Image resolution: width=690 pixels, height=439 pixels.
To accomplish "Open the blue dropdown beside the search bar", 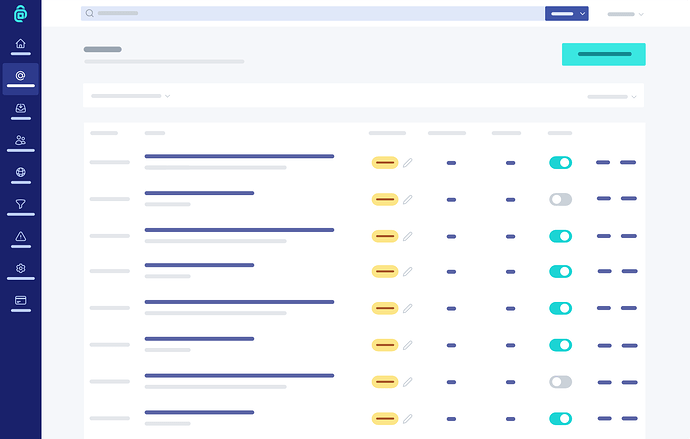I will pyautogui.click(x=566, y=14).
